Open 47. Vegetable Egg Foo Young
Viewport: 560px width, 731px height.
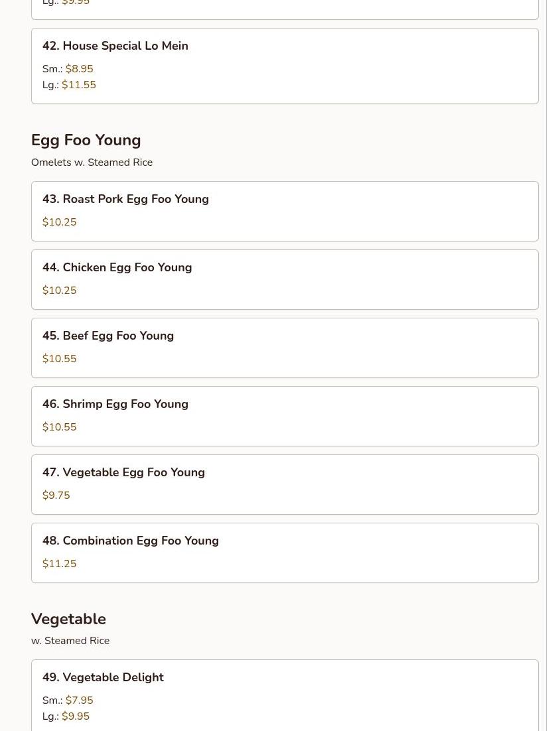123,472
